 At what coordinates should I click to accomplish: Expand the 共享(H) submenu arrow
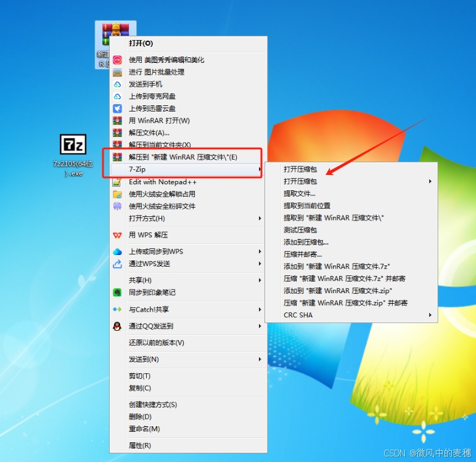[260, 280]
